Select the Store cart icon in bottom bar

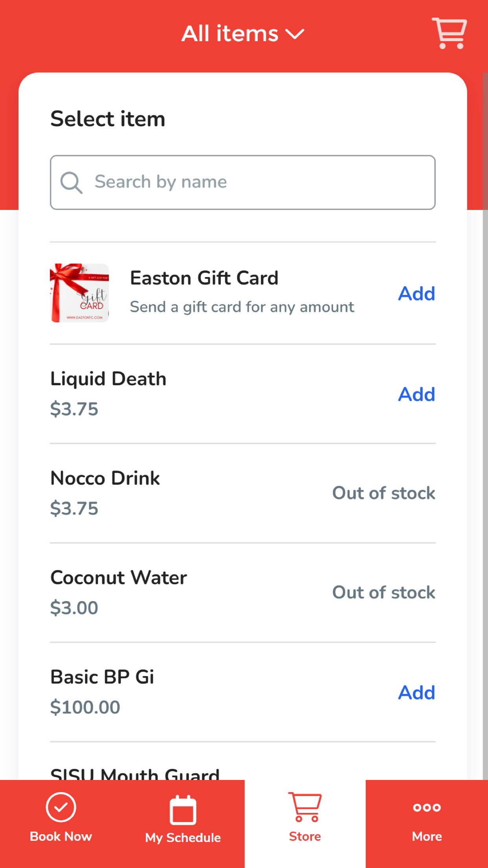[x=305, y=807]
